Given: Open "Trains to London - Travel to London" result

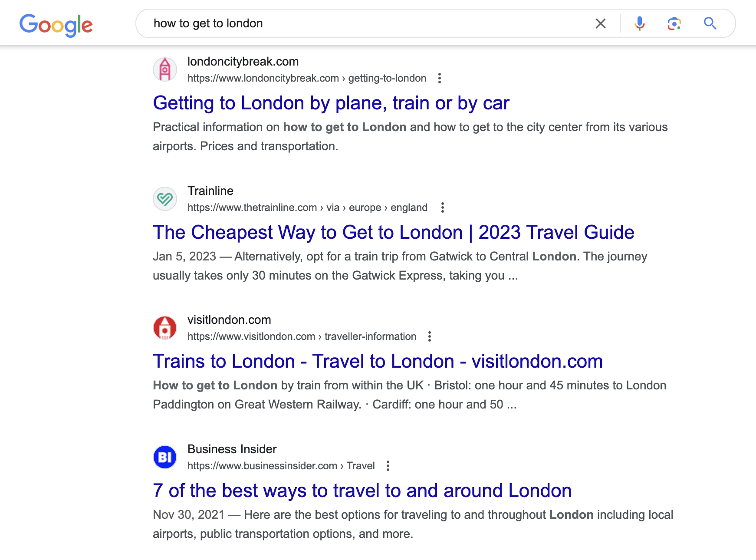Looking at the screenshot, I should [378, 361].
